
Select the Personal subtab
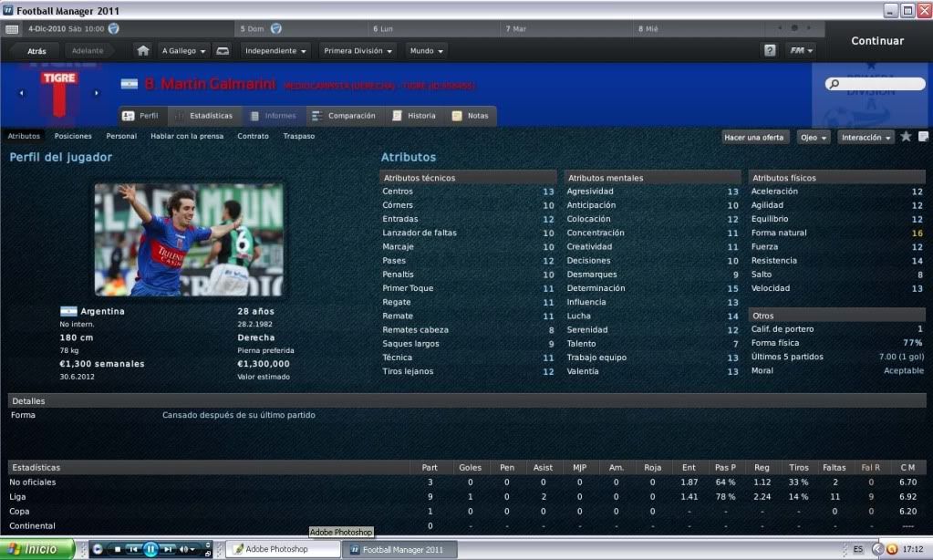pyautogui.click(x=121, y=136)
